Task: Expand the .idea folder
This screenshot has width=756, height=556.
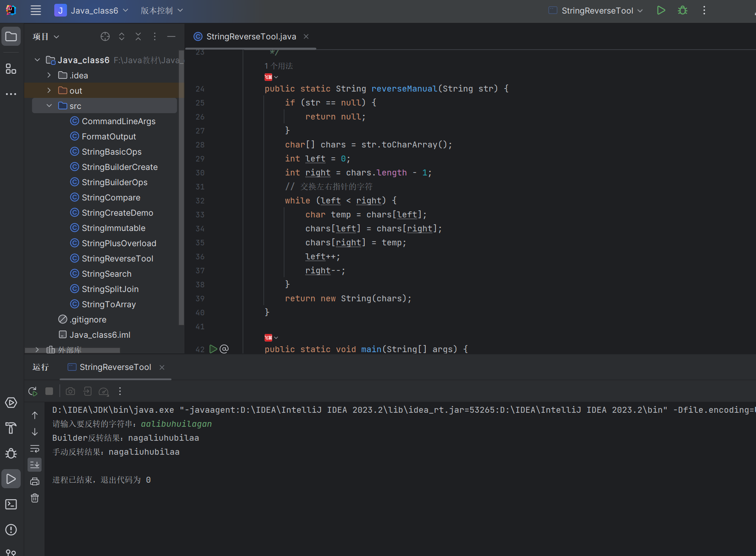Action: [x=49, y=75]
